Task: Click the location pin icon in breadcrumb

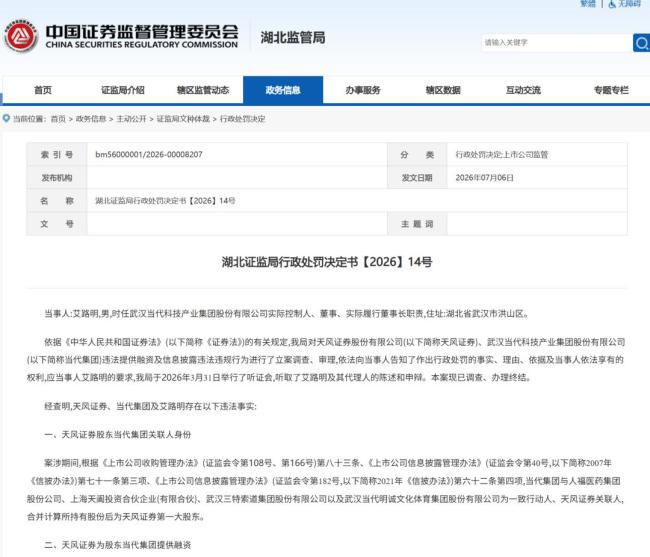Action: (x=6, y=119)
